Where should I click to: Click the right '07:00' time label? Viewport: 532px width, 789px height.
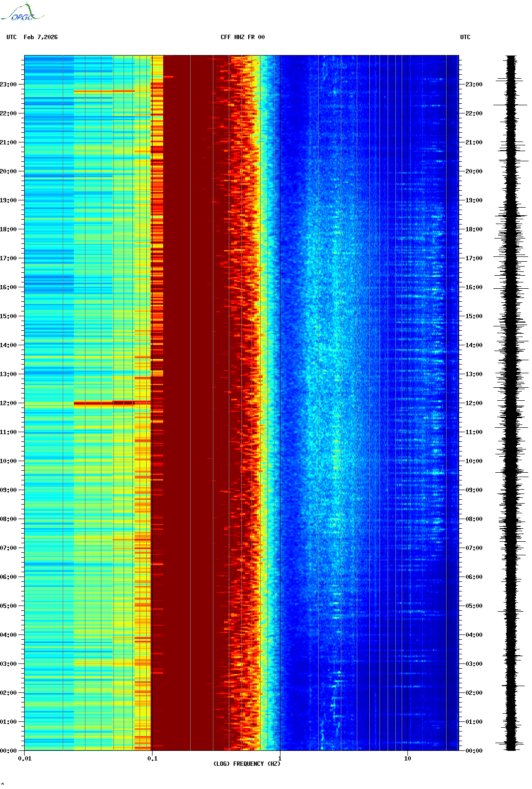point(474,548)
